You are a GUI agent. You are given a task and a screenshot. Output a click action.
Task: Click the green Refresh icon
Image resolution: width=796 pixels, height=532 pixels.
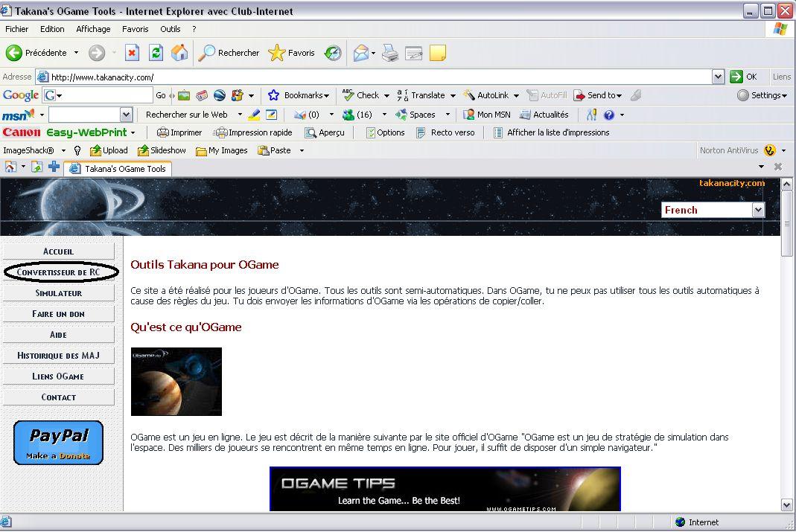156,53
